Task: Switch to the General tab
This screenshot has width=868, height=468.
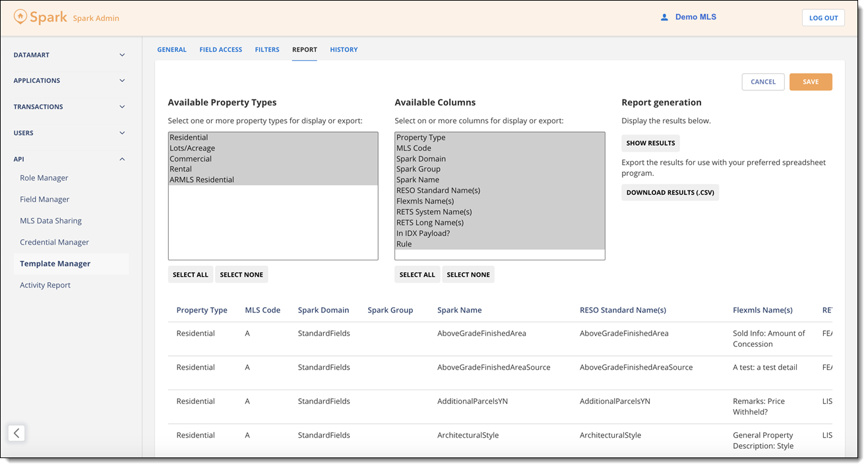Action: (171, 49)
